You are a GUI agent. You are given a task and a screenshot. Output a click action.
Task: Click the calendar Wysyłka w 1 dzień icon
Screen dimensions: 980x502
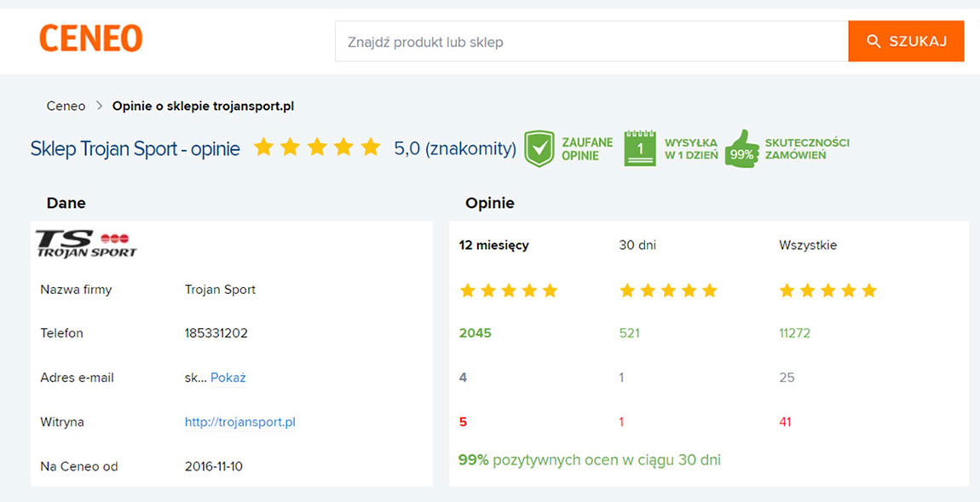[x=640, y=148]
